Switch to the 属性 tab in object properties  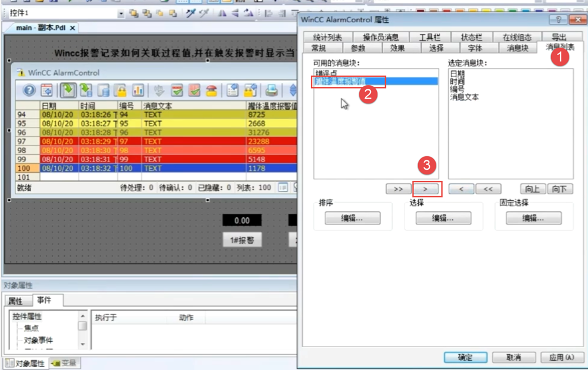point(15,301)
